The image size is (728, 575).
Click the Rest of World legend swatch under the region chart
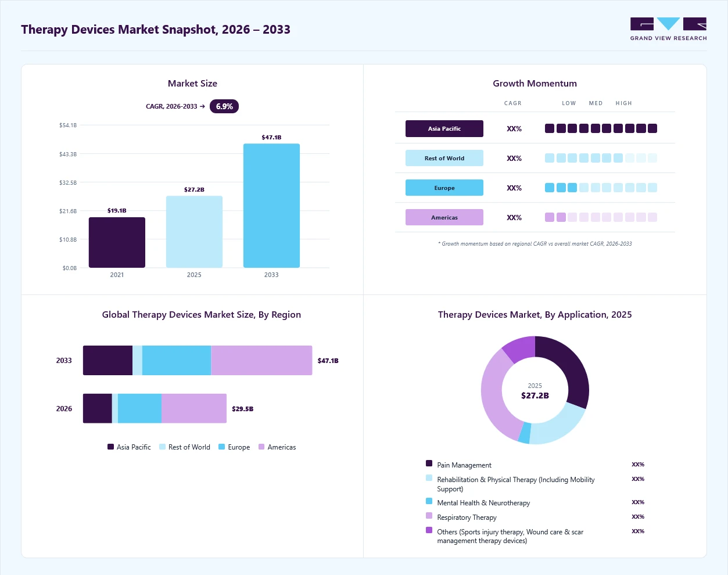(x=162, y=447)
